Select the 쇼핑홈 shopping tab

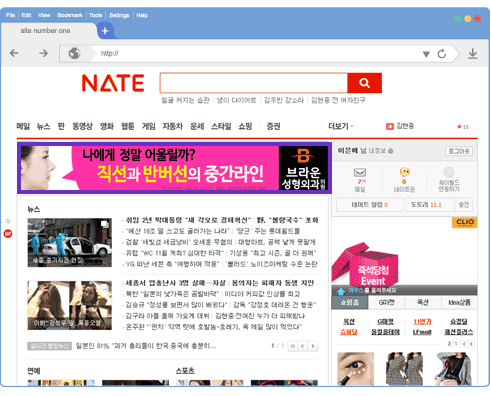[x=349, y=302]
